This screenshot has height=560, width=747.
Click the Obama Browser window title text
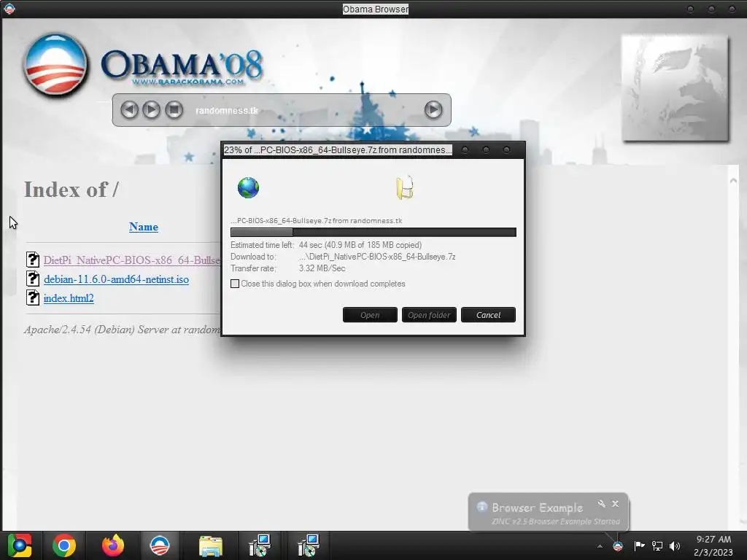(x=376, y=9)
